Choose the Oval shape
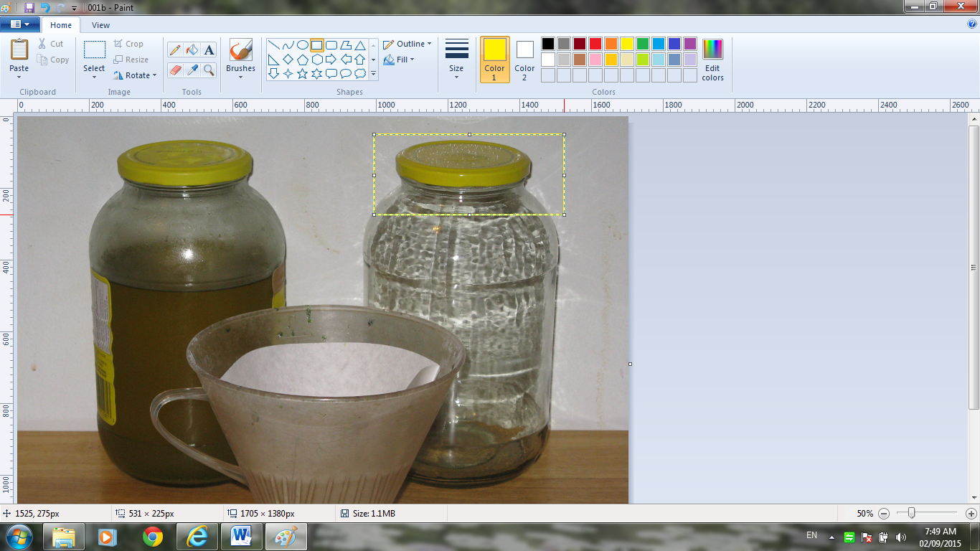Screen dimensions: 980x551 point(302,45)
